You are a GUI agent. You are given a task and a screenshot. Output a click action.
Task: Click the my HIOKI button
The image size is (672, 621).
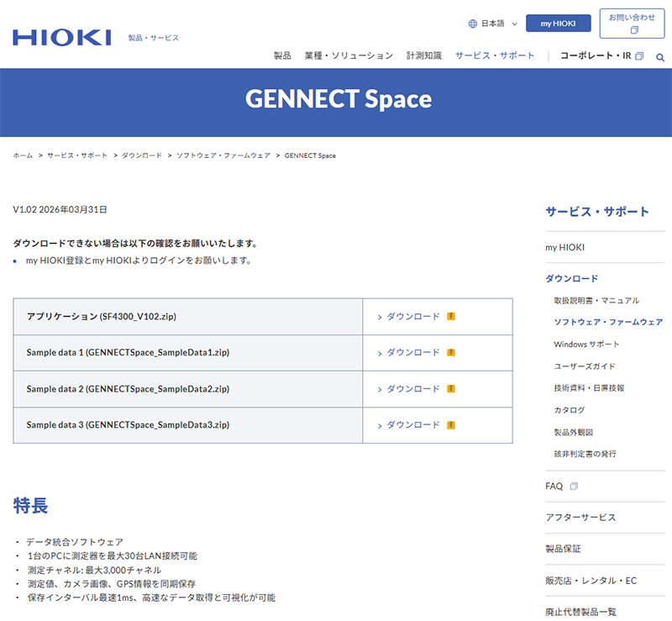pos(558,24)
